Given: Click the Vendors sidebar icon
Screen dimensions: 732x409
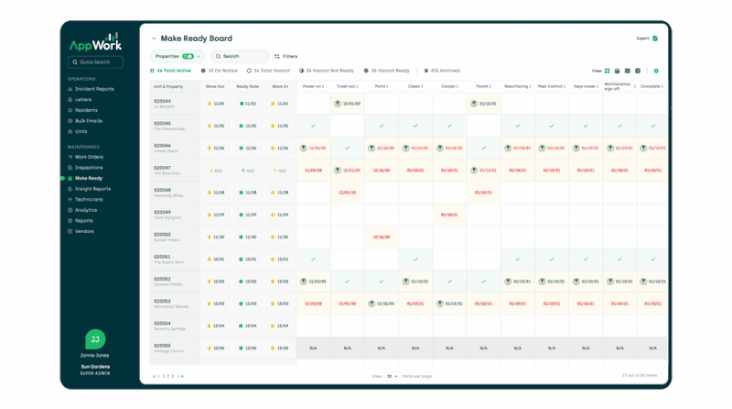Looking at the screenshot, I should (70, 231).
